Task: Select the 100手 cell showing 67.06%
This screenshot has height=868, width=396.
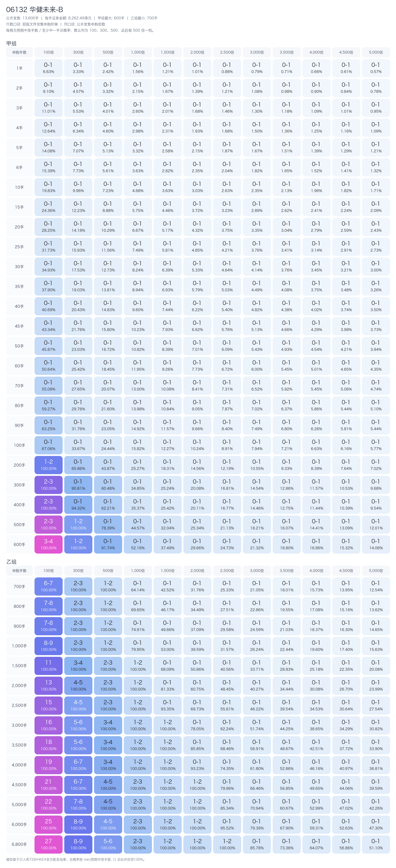Action: point(48,445)
